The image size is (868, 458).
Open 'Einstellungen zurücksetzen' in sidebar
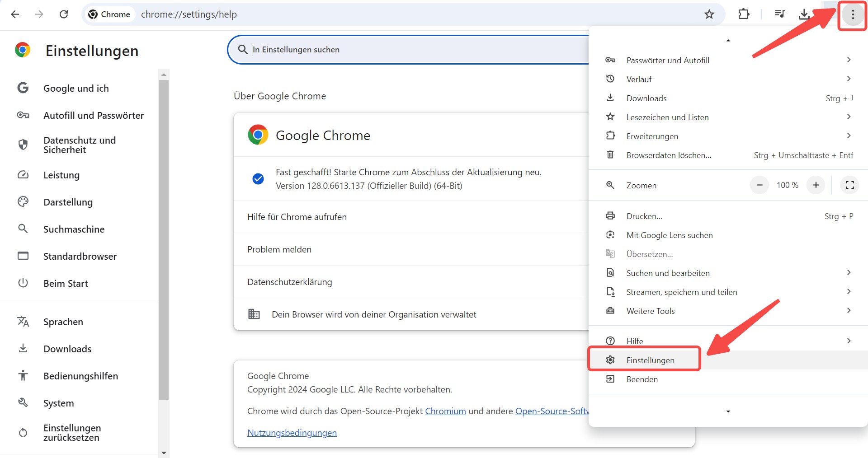(80, 433)
